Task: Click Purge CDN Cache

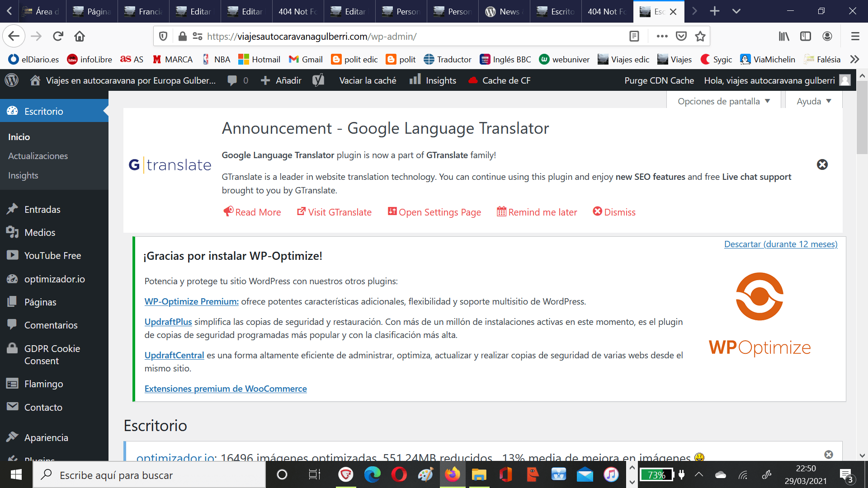Action: click(659, 80)
